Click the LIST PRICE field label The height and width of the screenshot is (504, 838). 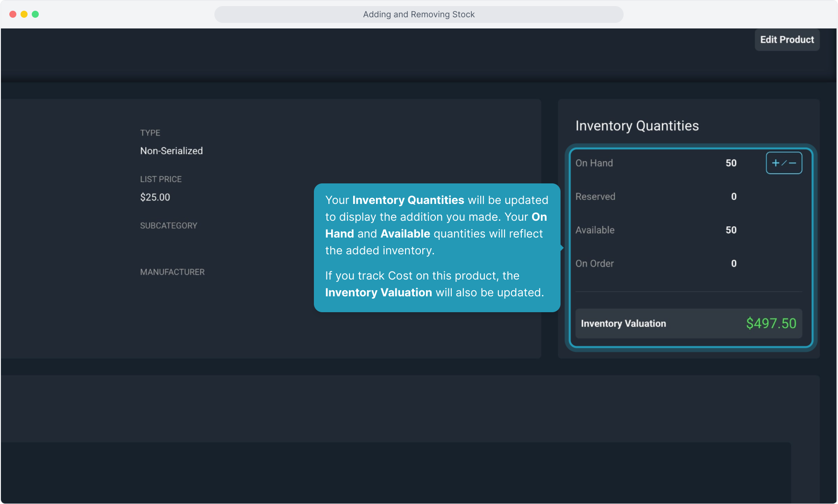161,179
